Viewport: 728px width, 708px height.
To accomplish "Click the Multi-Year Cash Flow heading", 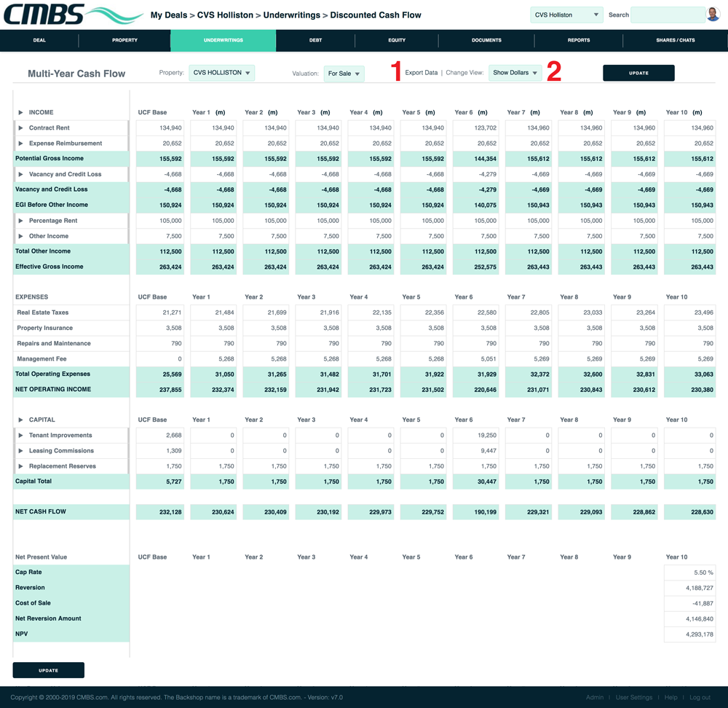I will click(x=76, y=74).
